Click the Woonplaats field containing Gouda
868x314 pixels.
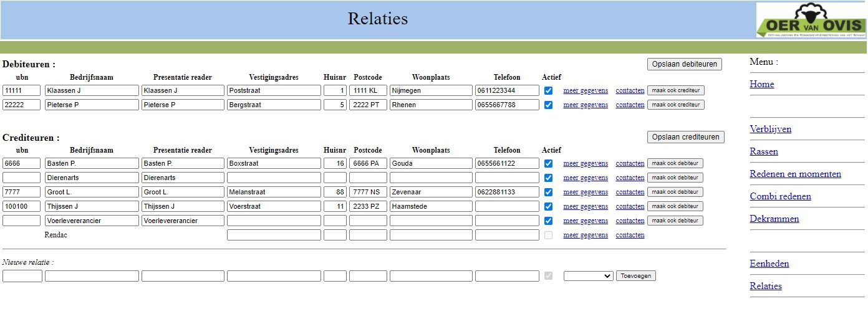tap(430, 163)
